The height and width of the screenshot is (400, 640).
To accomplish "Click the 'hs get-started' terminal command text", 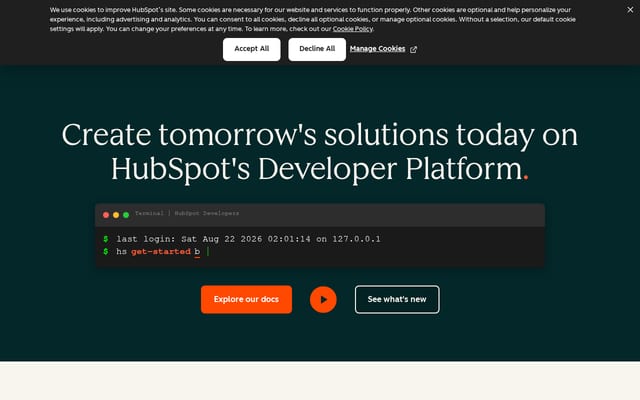I will [153, 252].
